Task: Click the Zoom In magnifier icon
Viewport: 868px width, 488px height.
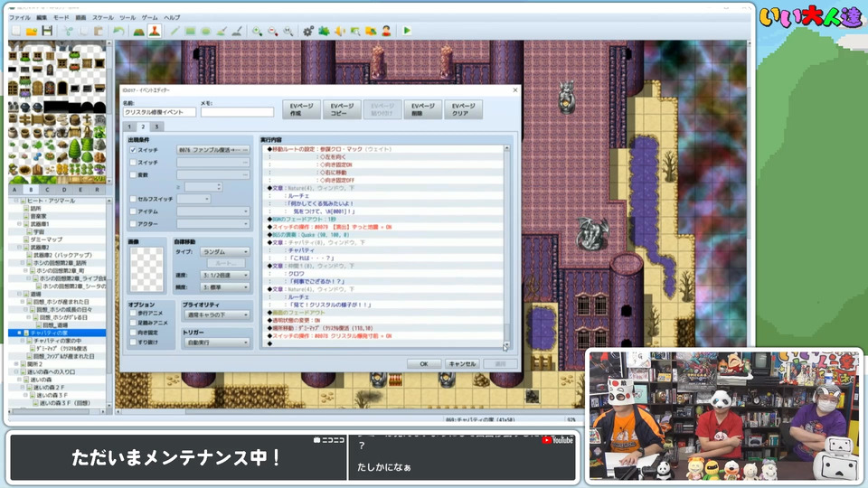Action: (x=257, y=31)
